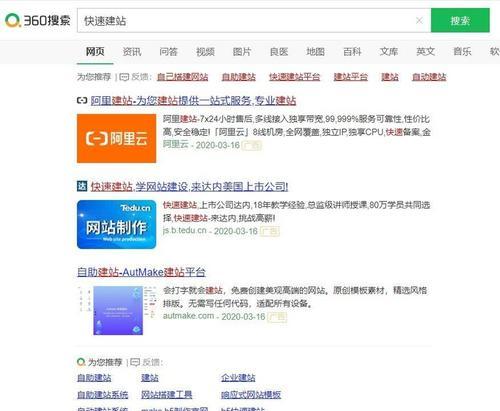Clear the search box with the X icon
Screen dimensions: 500x411
(x=419, y=21)
